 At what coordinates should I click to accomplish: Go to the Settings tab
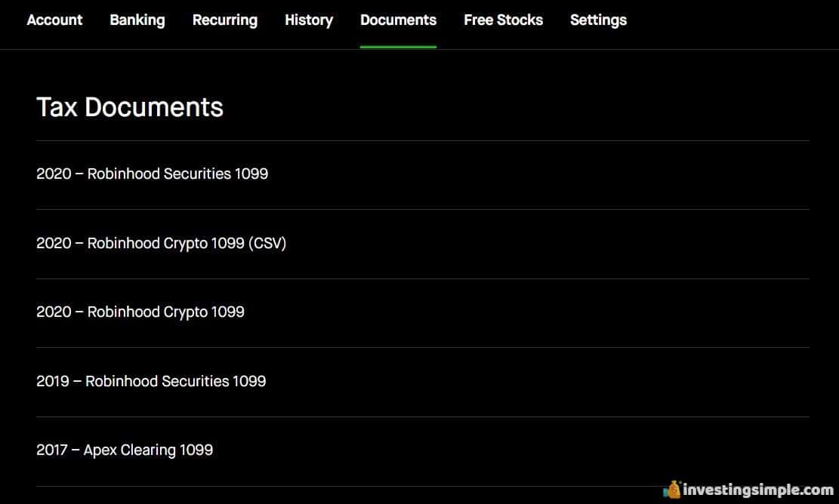(598, 20)
